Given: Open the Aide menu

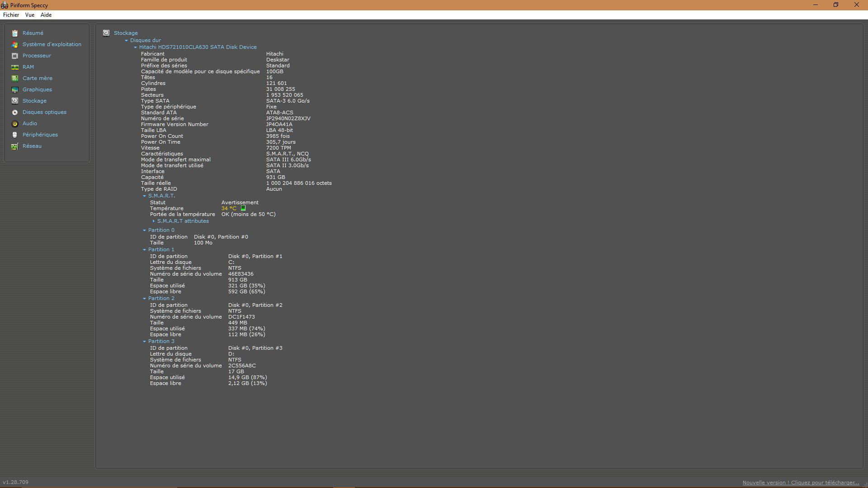Looking at the screenshot, I should [46, 15].
